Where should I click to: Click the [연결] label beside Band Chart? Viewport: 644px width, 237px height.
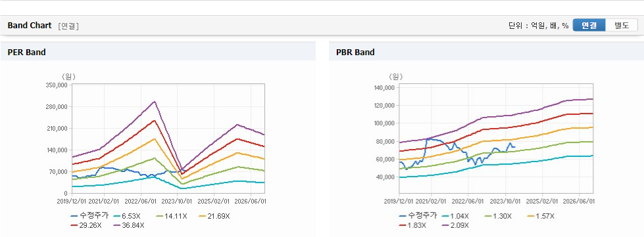click(68, 26)
